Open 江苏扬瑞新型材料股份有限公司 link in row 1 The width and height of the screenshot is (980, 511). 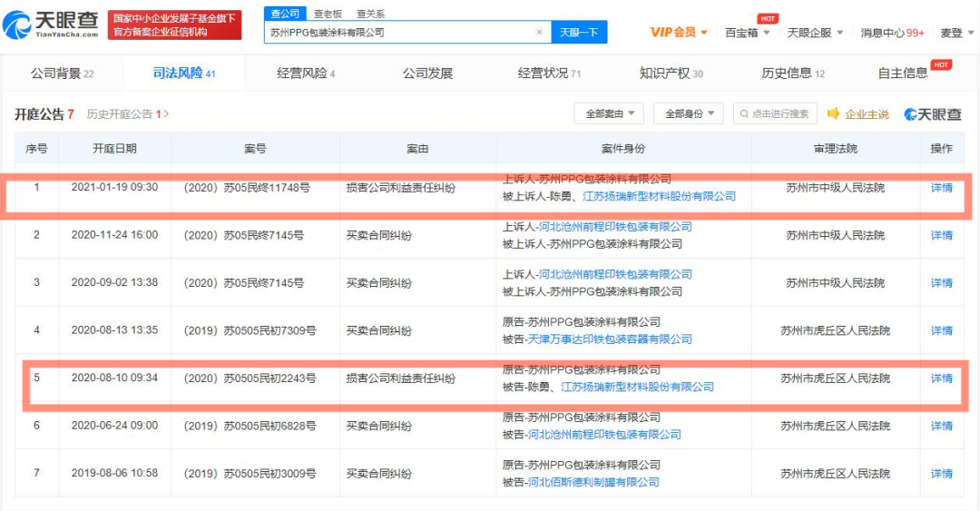point(659,196)
